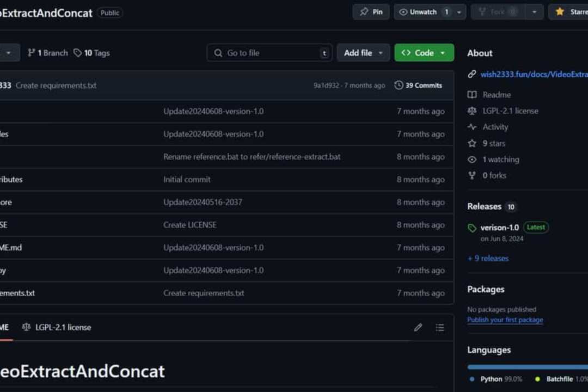
Task: Toggle the Starred button
Action: 569,12
